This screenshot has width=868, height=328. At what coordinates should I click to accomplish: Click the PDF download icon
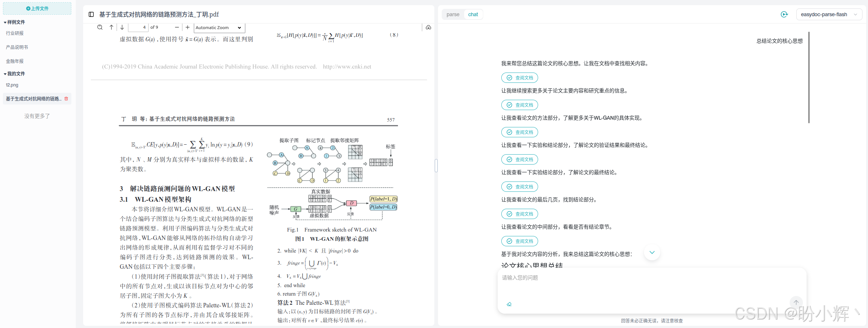coord(428,27)
